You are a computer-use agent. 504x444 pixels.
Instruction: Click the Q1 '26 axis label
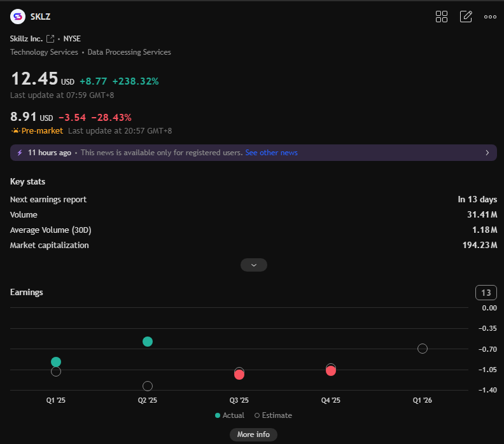(x=423, y=400)
